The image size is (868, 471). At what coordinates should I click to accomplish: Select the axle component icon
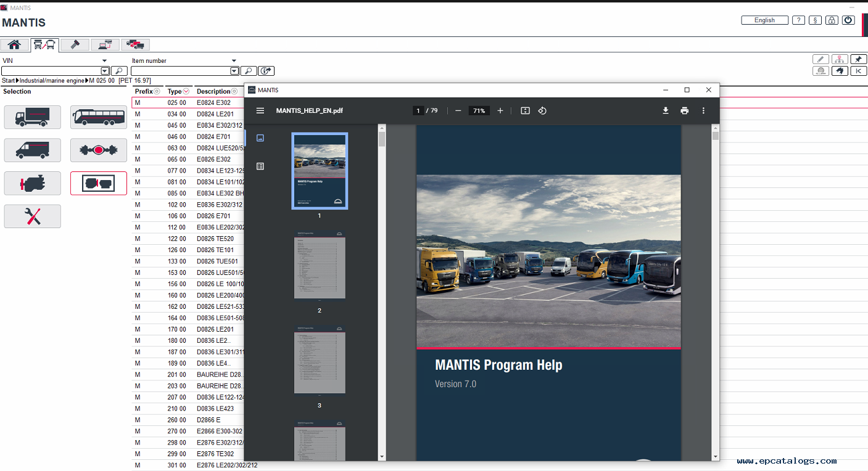99,150
